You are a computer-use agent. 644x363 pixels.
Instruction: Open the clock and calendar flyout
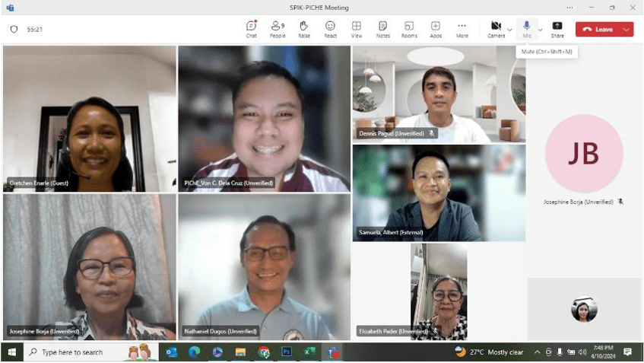click(x=604, y=352)
